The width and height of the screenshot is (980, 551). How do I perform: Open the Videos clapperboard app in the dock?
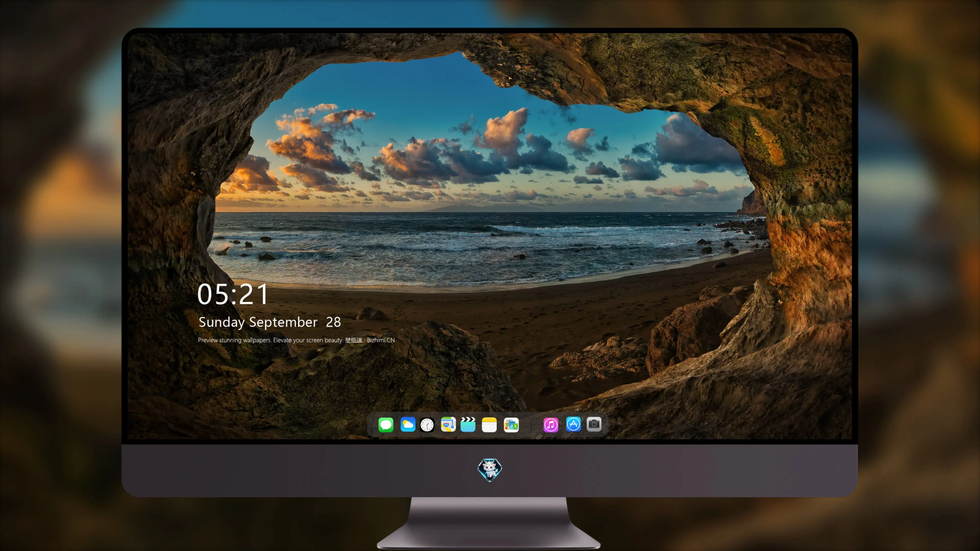click(x=468, y=424)
